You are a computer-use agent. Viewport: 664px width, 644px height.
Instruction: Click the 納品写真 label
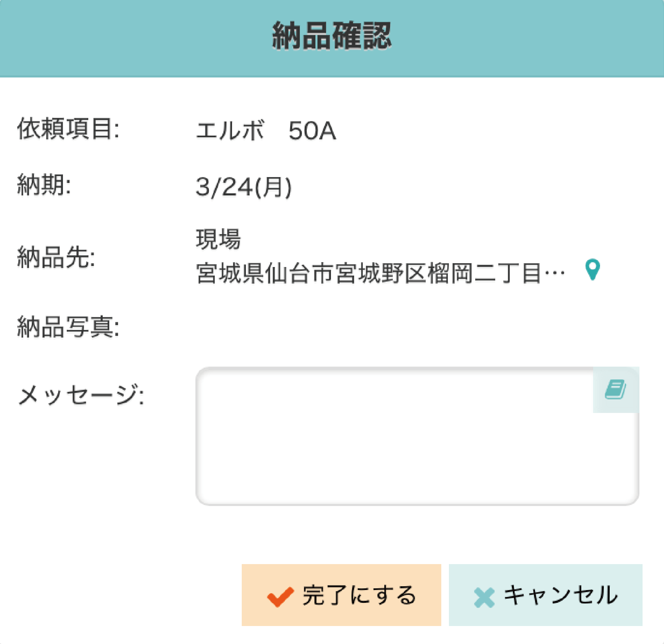(68, 327)
